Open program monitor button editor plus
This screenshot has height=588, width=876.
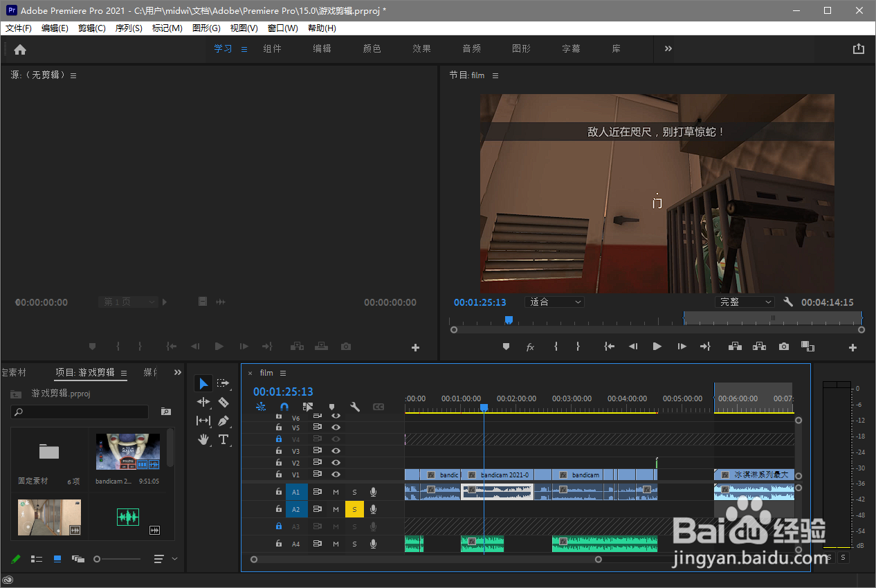tap(853, 348)
